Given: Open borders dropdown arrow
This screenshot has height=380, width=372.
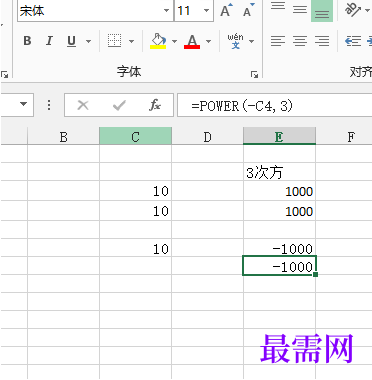Looking at the screenshot, I should [x=131, y=41].
